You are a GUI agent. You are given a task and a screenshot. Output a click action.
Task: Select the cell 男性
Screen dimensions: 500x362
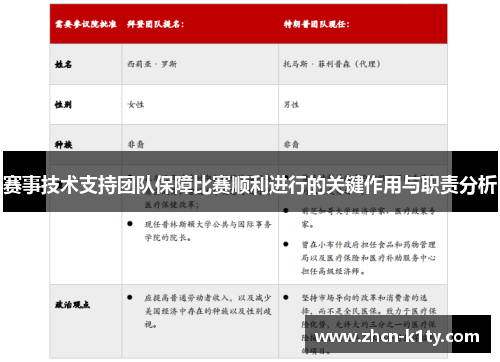[291, 105]
